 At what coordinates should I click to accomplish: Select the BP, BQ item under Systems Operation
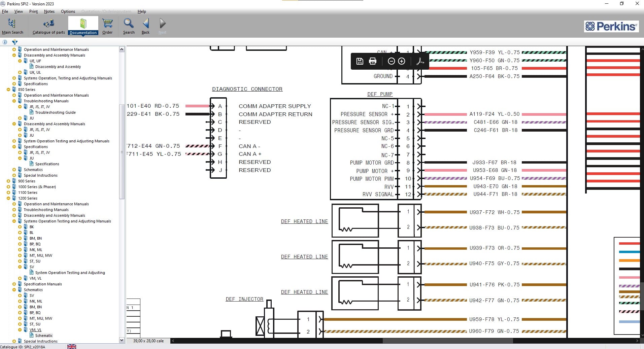pos(35,244)
